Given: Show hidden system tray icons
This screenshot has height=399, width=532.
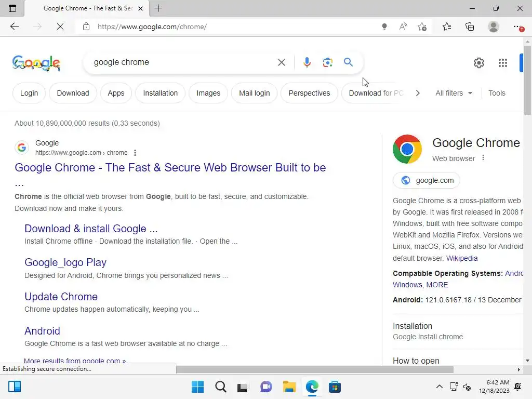Looking at the screenshot, I should click(x=440, y=387).
